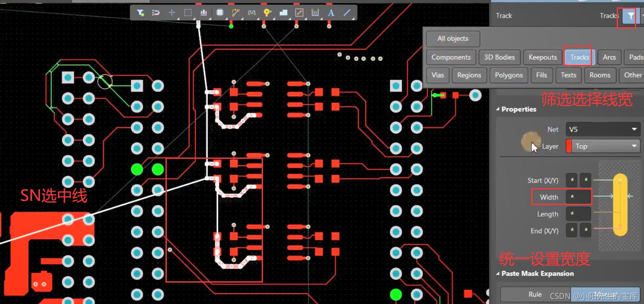Toggle the Arcs filter
This screenshot has height=304, width=644.
click(x=609, y=57)
